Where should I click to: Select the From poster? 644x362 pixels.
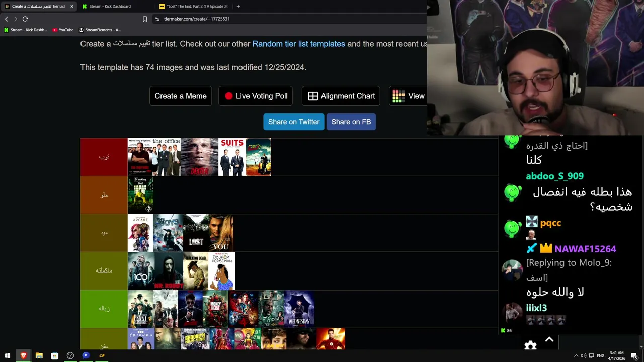click(x=271, y=309)
